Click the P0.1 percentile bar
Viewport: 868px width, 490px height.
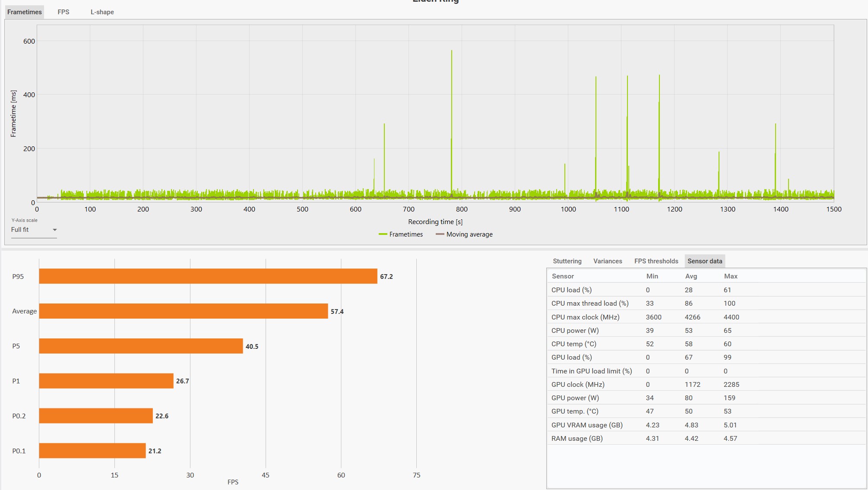tap(92, 451)
